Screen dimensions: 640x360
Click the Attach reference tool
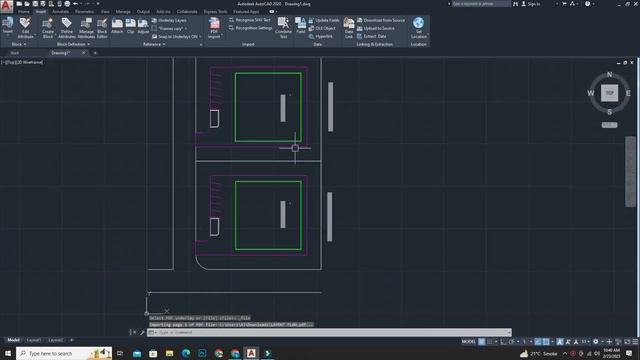coord(117,26)
